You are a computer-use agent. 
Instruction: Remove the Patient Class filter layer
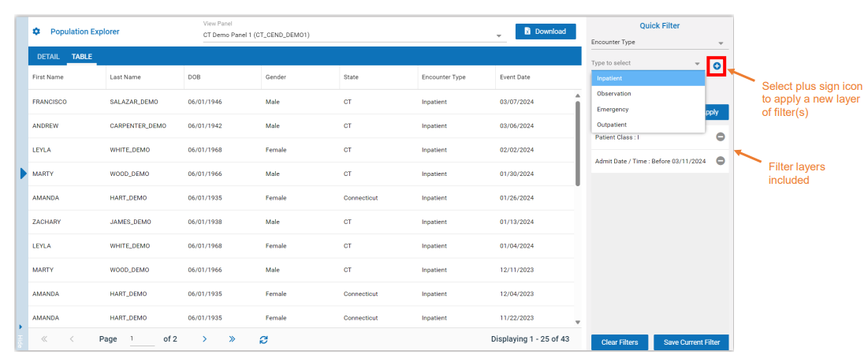pos(720,137)
